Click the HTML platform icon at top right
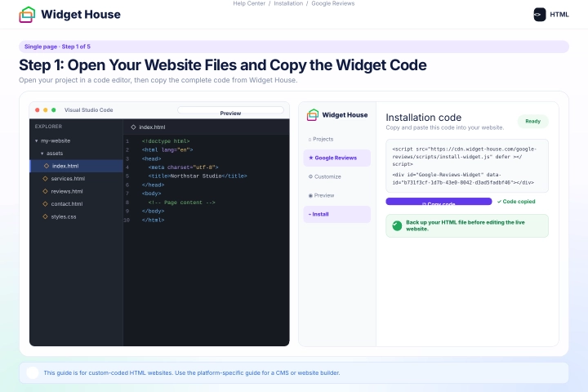 tap(540, 15)
